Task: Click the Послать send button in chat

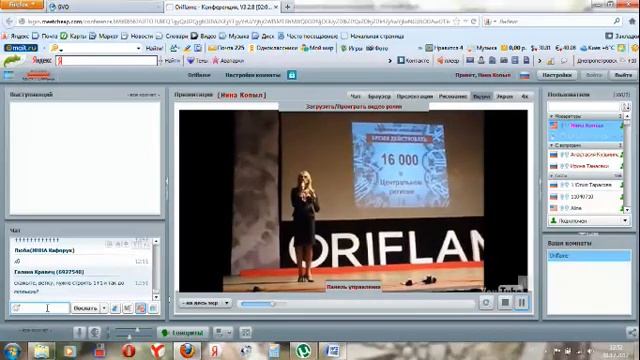Action: (x=85, y=308)
